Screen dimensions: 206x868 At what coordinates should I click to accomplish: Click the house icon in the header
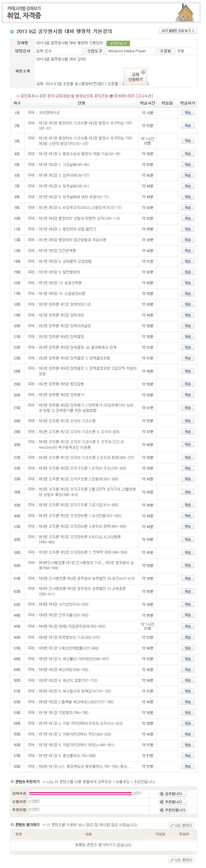click(x=185, y=13)
